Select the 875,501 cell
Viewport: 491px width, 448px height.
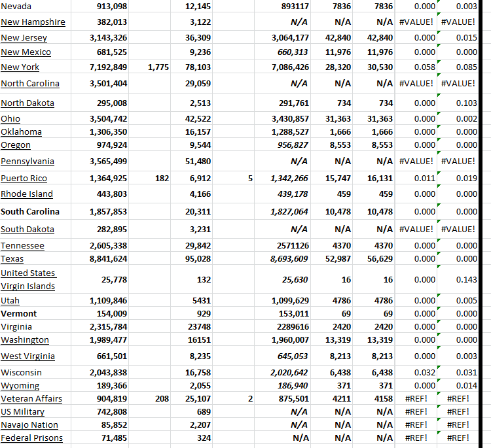[283, 398]
